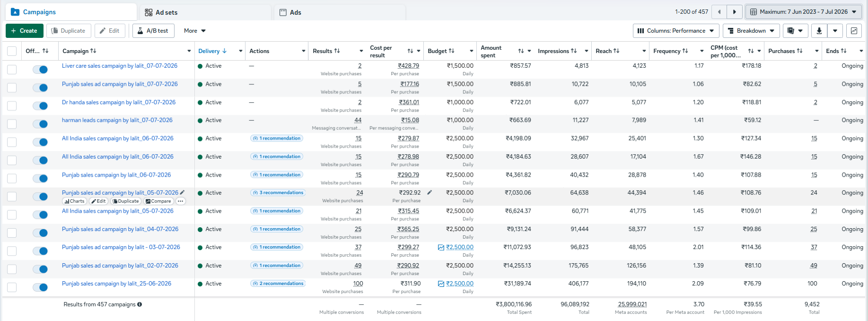868x321 pixels.
Task: Sort by Budget column arrows
Action: [x=451, y=51]
